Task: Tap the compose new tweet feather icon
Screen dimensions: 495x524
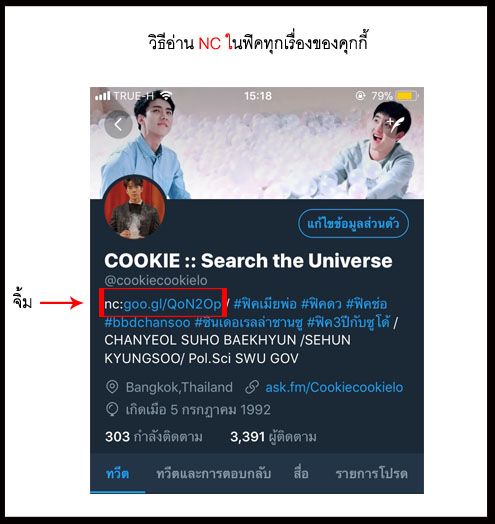Action: (396, 125)
